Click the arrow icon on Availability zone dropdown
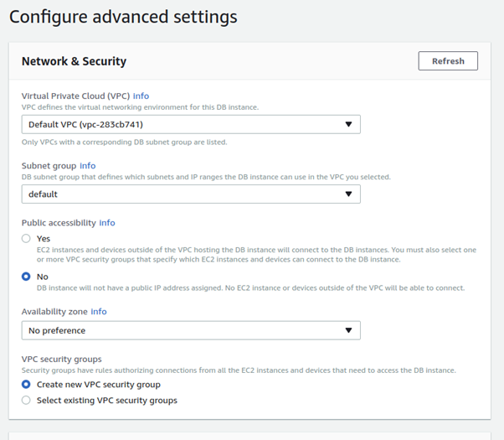504x440 pixels. tap(348, 331)
